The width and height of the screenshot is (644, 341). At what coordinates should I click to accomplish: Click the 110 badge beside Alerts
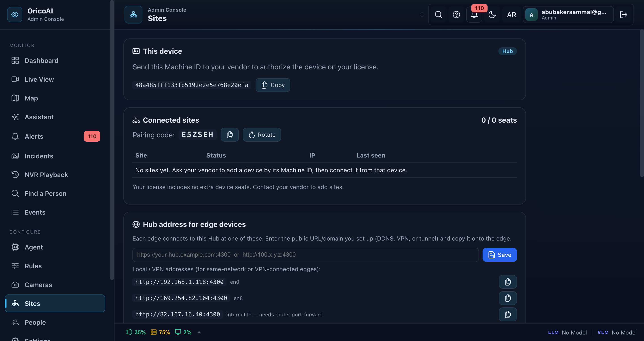click(x=92, y=136)
